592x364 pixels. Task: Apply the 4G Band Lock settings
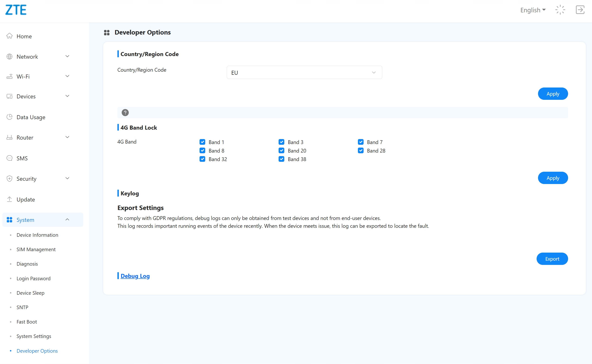[x=552, y=178]
